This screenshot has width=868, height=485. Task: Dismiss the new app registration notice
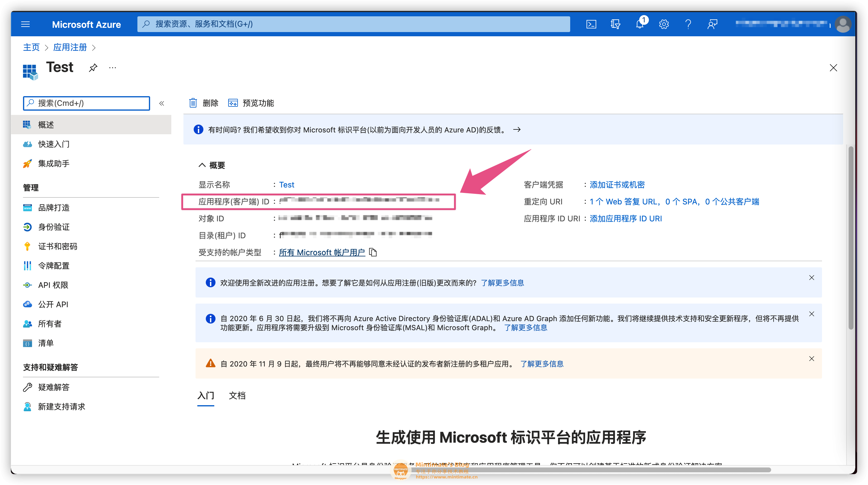click(x=811, y=278)
